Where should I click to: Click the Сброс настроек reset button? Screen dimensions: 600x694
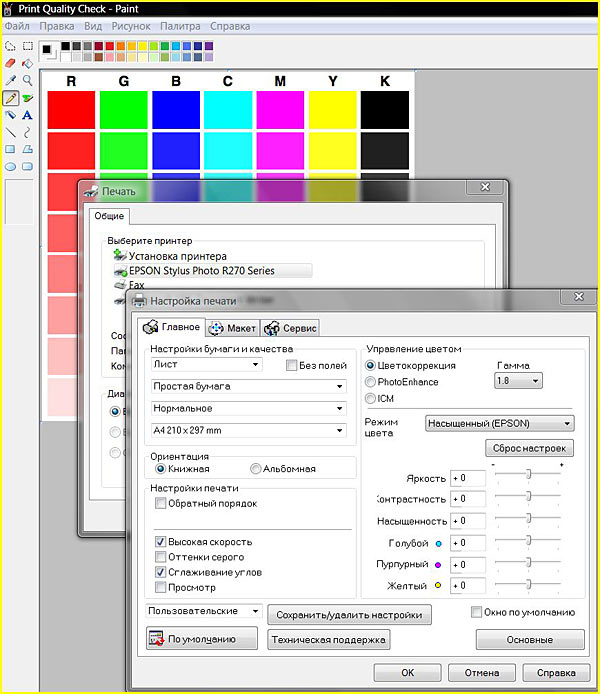click(x=530, y=448)
